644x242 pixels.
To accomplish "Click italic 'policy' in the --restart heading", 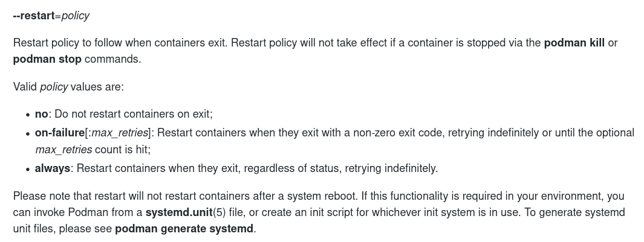I will pos(75,16).
